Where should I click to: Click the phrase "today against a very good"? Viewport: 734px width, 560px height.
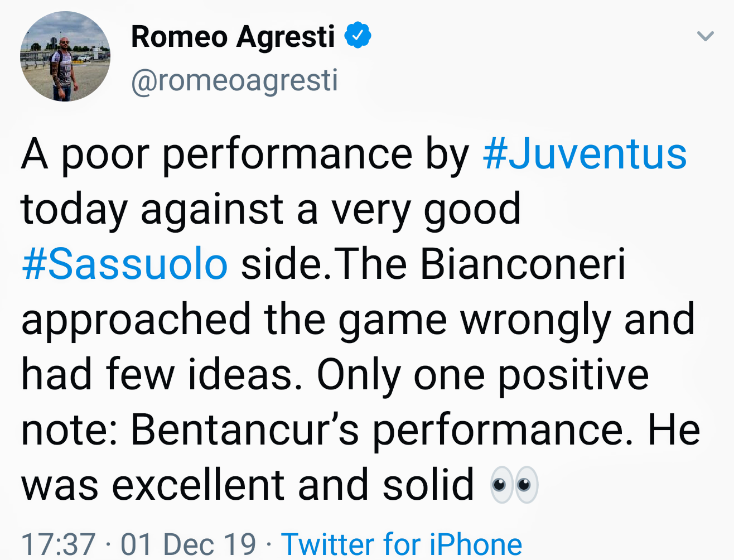click(271, 209)
